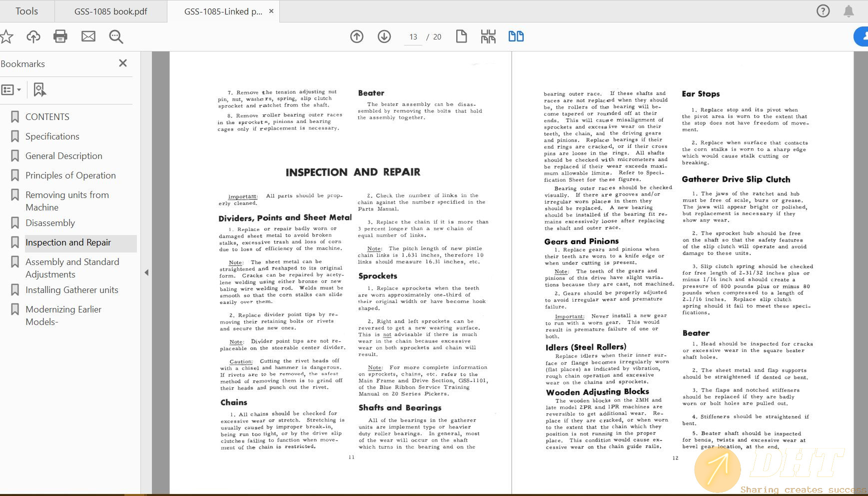Image resolution: width=868 pixels, height=496 pixels.
Task: Go to previous page arrow
Action: [357, 36]
